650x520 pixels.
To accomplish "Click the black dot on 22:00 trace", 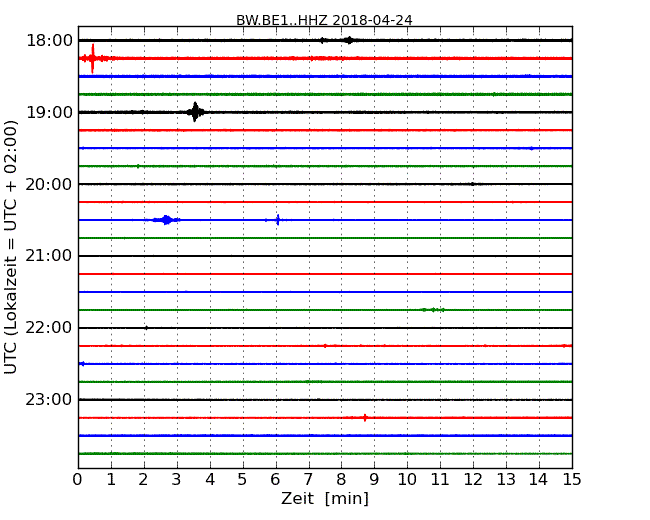I will (x=146, y=328).
